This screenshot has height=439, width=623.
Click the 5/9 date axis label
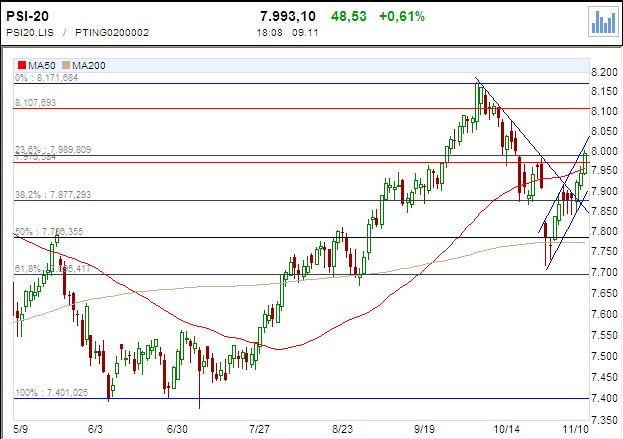[x=21, y=429]
